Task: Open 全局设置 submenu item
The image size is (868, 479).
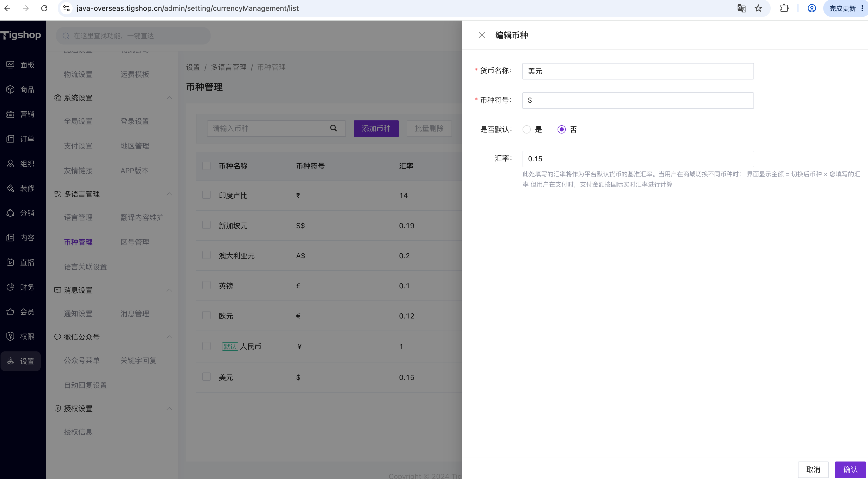Action: pos(78,121)
